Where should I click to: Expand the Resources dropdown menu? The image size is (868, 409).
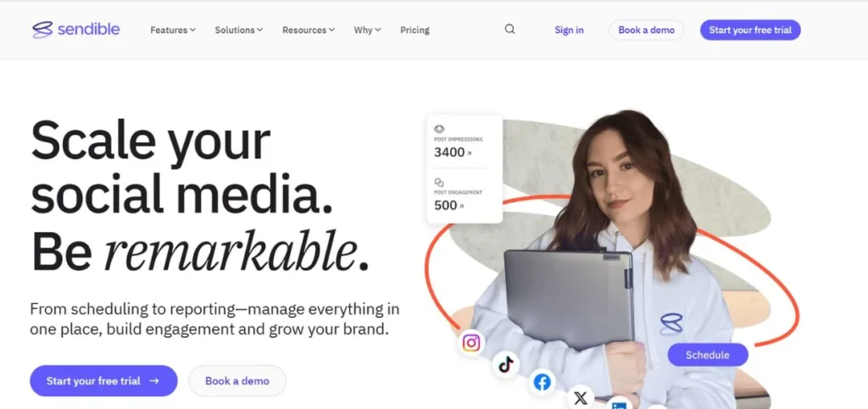coord(309,30)
